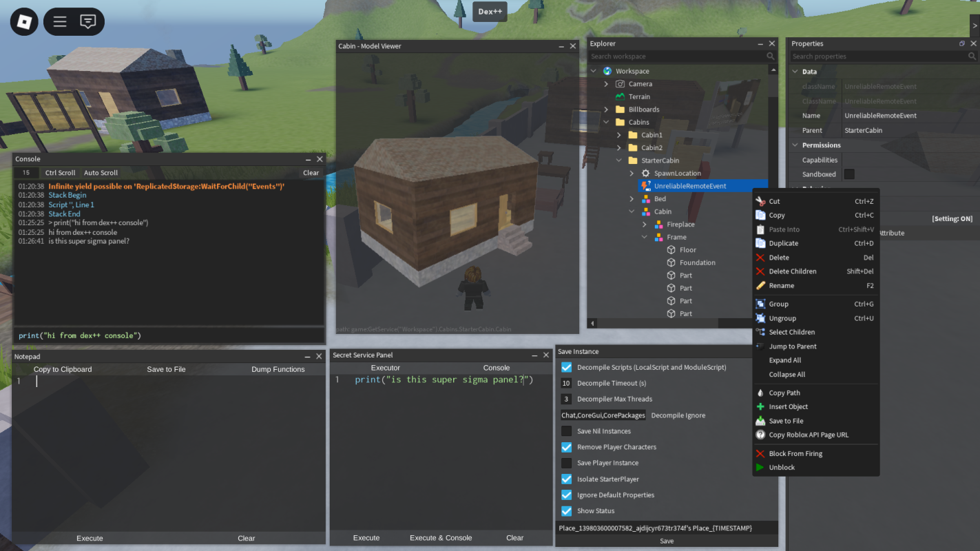980x551 pixels.
Task: Uncheck Ignore Default Properties
Action: [x=566, y=495]
